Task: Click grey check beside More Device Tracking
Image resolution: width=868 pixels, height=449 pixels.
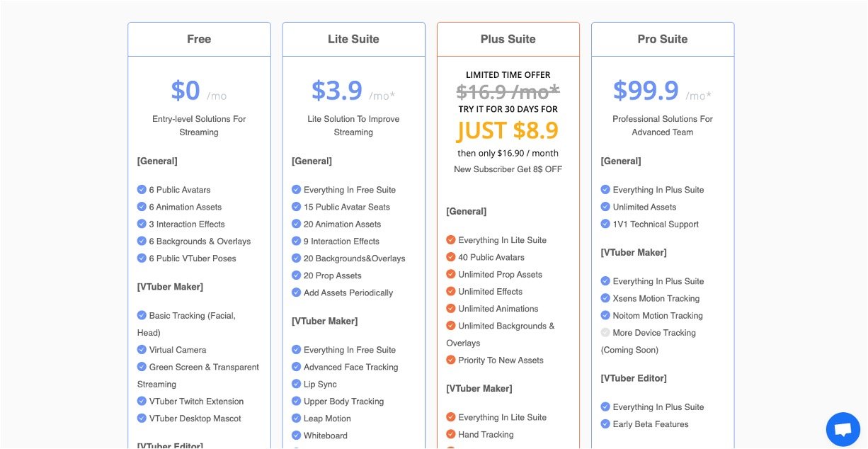Action: (605, 333)
